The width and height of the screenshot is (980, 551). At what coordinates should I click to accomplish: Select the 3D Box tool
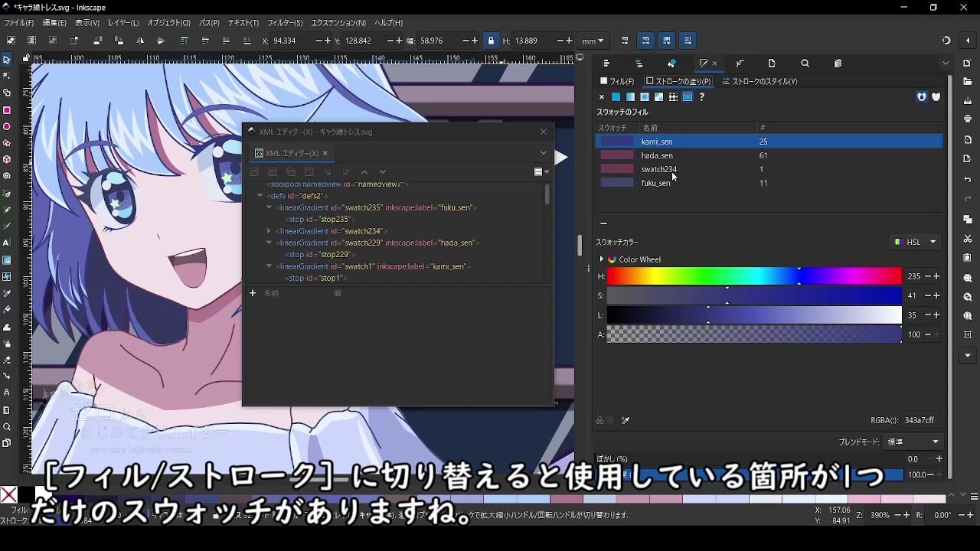(x=7, y=159)
